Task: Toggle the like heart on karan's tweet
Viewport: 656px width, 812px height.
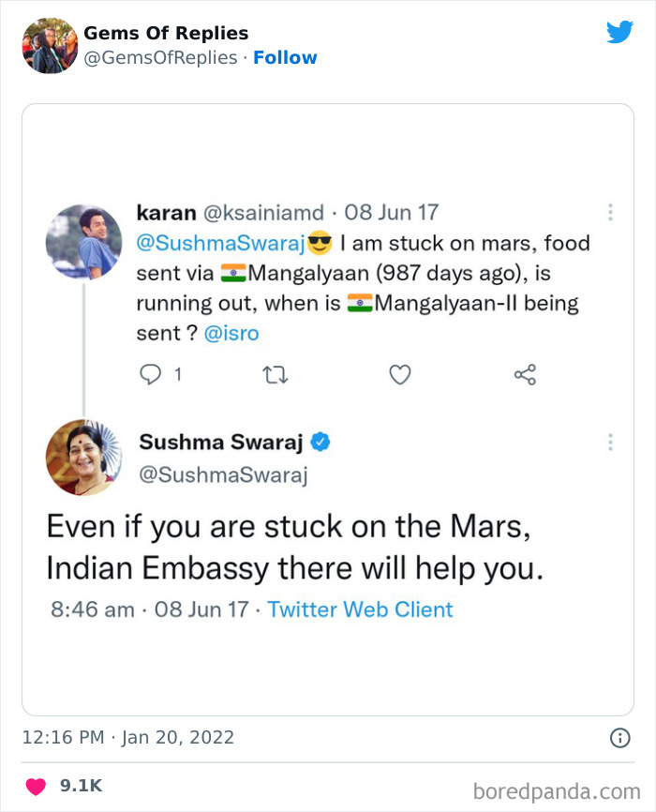Action: pos(399,374)
